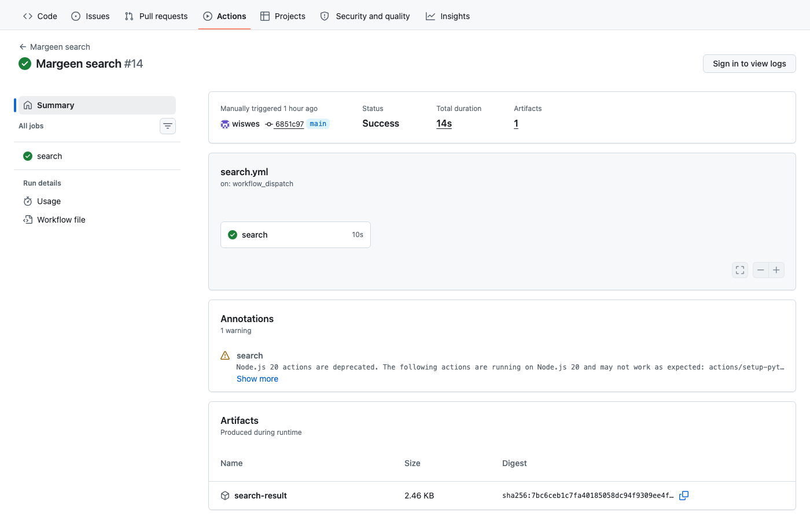Copy the artifact sha256 digest
This screenshot has height=532, width=810.
tap(684, 496)
